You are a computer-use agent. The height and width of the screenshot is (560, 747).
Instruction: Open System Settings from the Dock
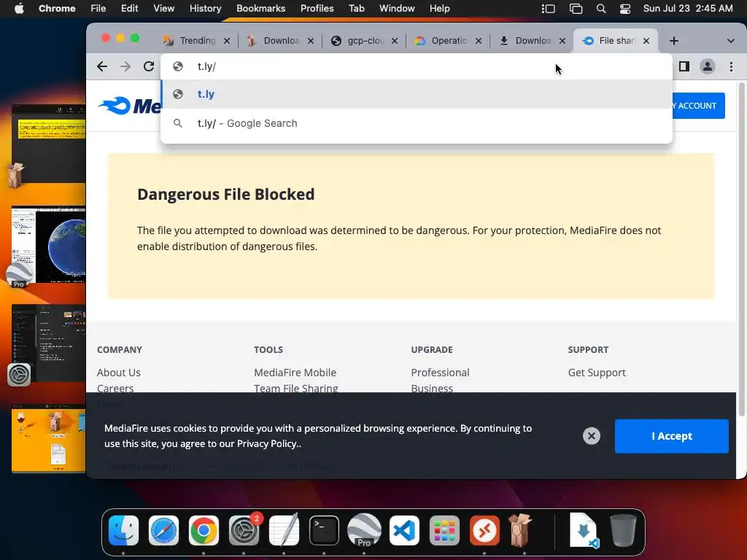coord(244,531)
